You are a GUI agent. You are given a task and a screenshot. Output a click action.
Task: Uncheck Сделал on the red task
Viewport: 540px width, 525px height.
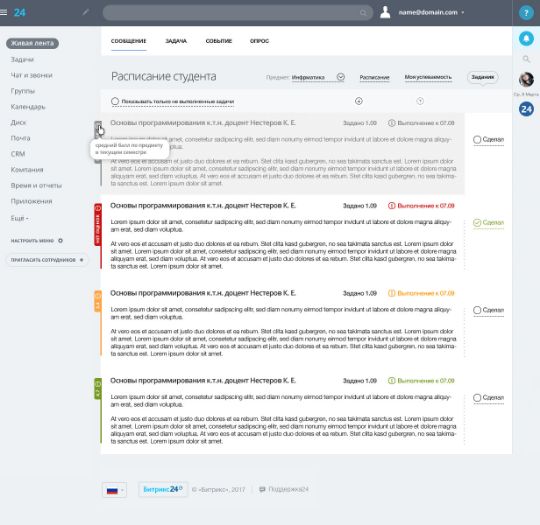pyautogui.click(x=488, y=223)
